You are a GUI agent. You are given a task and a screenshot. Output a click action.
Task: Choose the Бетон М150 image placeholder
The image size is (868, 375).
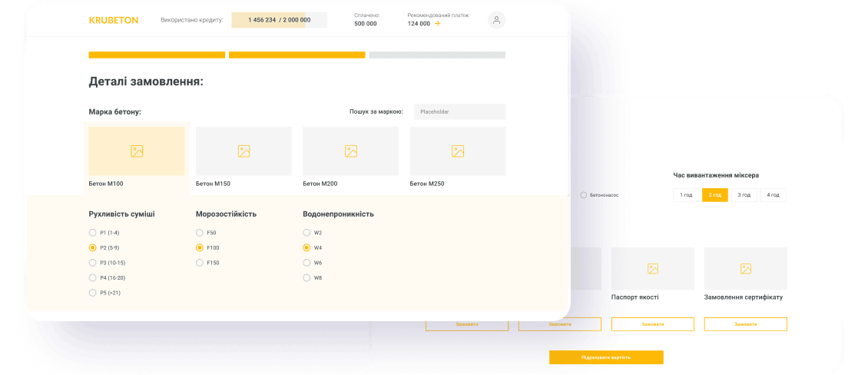coord(244,151)
